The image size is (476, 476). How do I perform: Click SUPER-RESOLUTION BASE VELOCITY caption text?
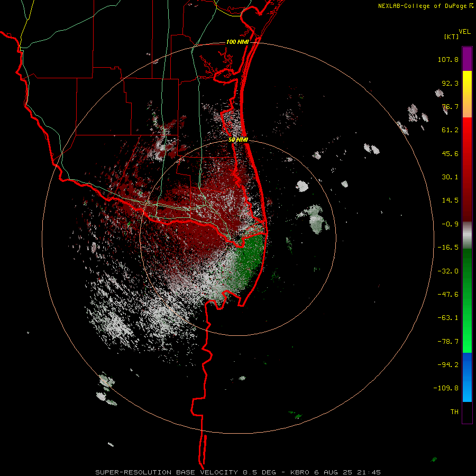167,472
